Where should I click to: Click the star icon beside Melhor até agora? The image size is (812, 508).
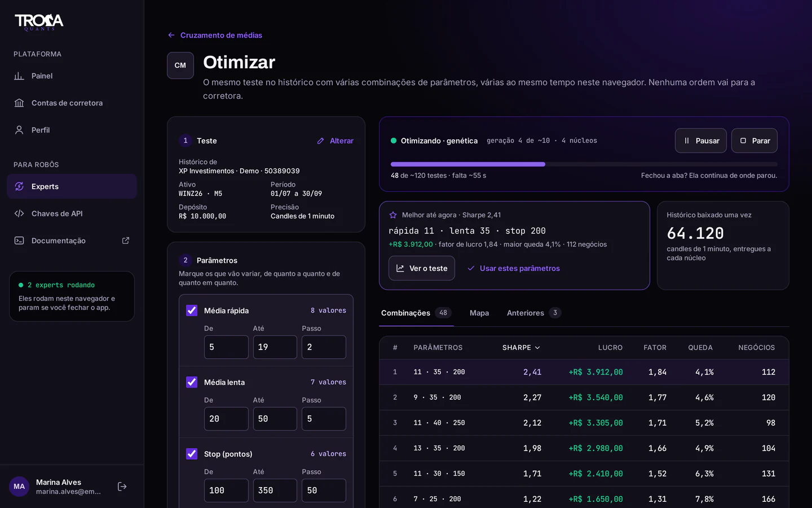[393, 215]
